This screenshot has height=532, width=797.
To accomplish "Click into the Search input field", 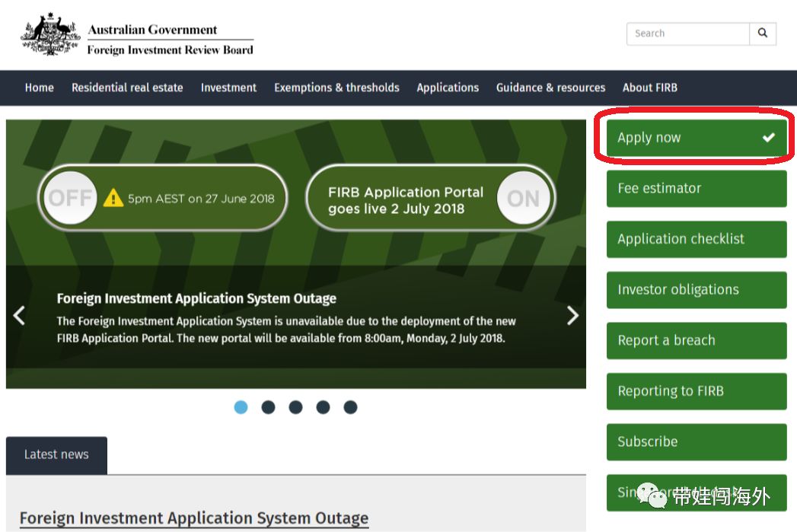I will (687, 33).
